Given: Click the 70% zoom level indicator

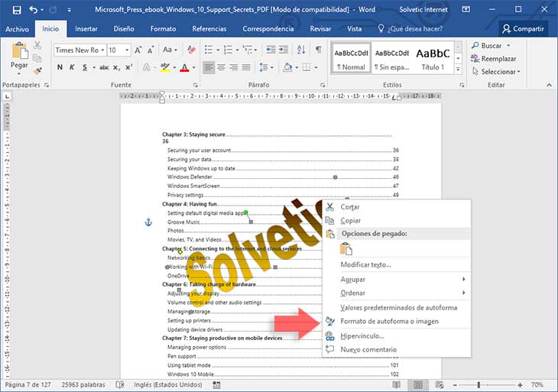Looking at the screenshot, I should tap(537, 385).
